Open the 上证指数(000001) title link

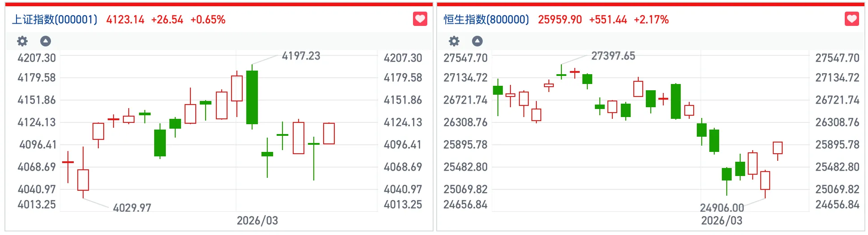tap(55, 20)
